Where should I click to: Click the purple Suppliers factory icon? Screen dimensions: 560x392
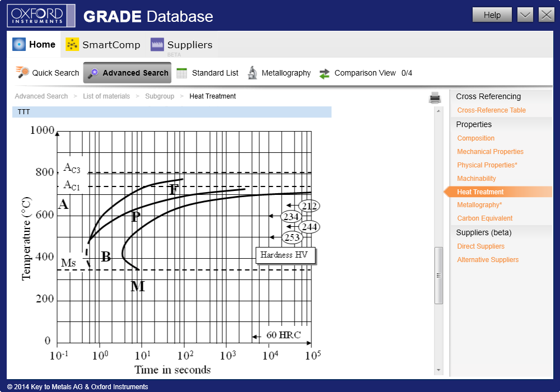coord(157,44)
